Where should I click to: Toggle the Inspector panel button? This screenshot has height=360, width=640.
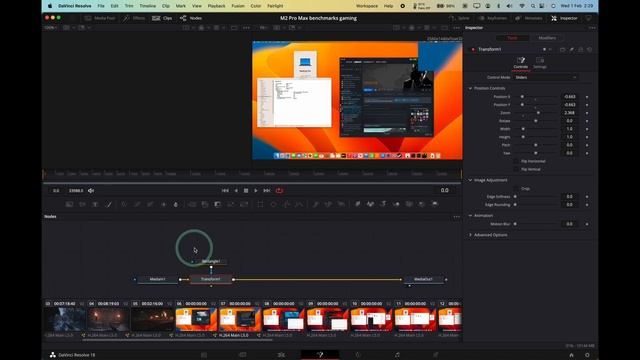point(564,18)
